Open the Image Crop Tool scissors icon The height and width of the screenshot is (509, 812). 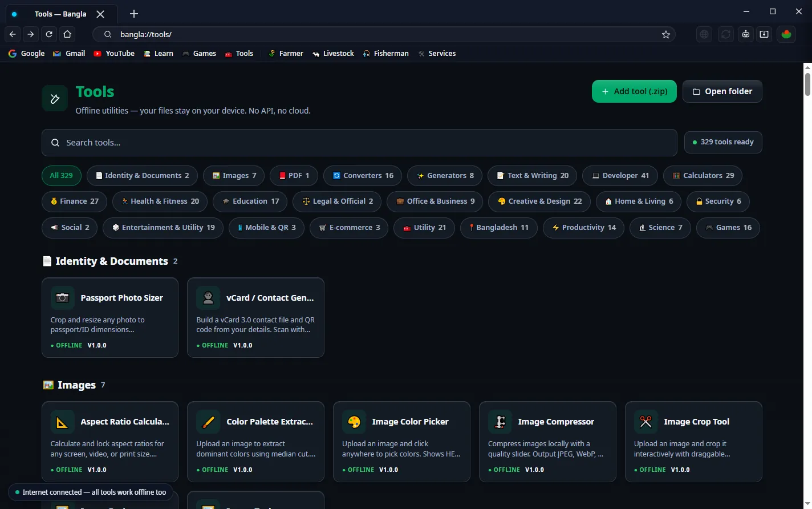646,422
